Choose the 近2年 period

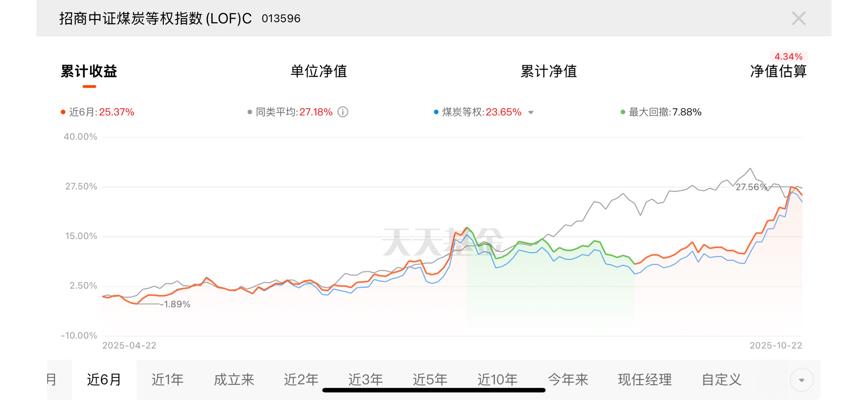coord(301,380)
